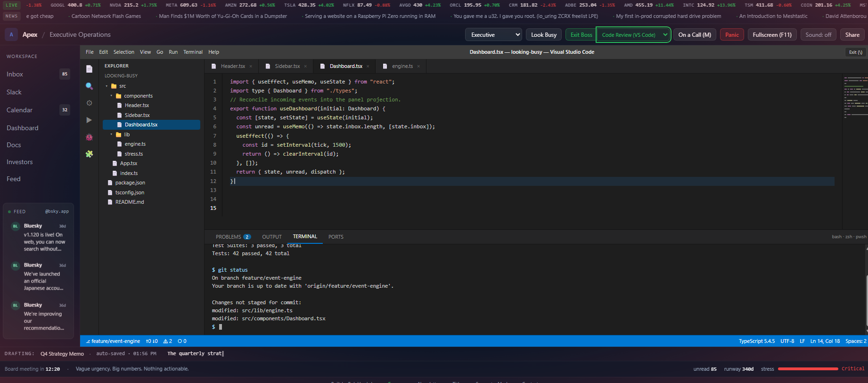Select stress.ts in the file tree
The width and height of the screenshot is (868, 383).
(152, 154)
